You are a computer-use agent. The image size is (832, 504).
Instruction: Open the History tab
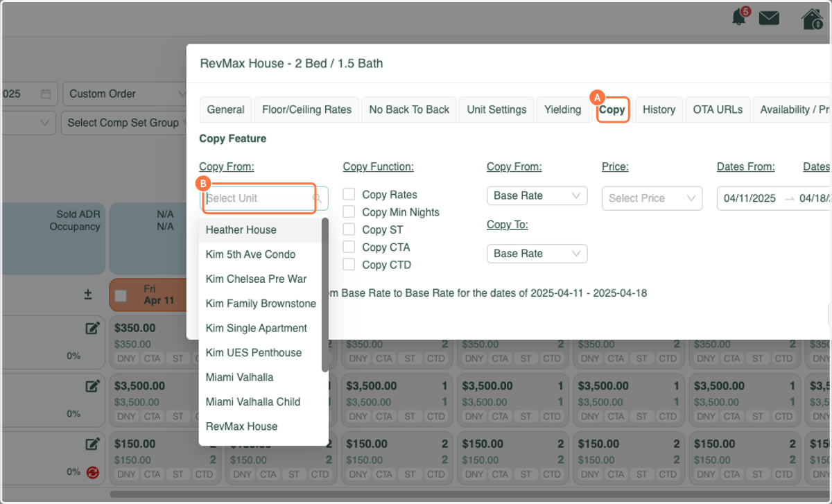(x=659, y=110)
